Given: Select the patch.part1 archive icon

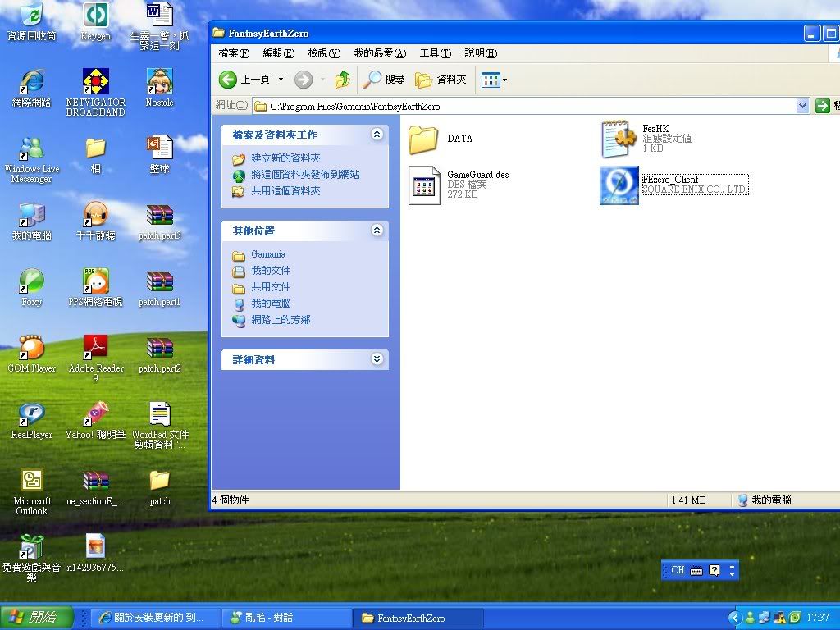Looking at the screenshot, I should (x=159, y=288).
